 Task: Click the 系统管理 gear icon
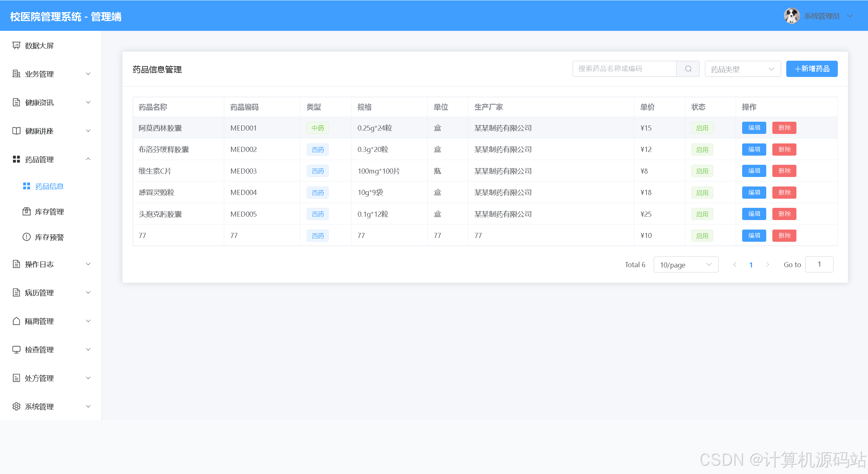coord(16,407)
